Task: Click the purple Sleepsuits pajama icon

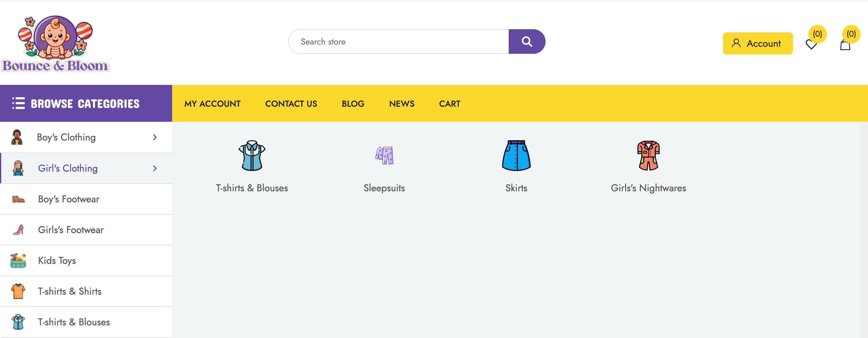Action: pos(384,156)
